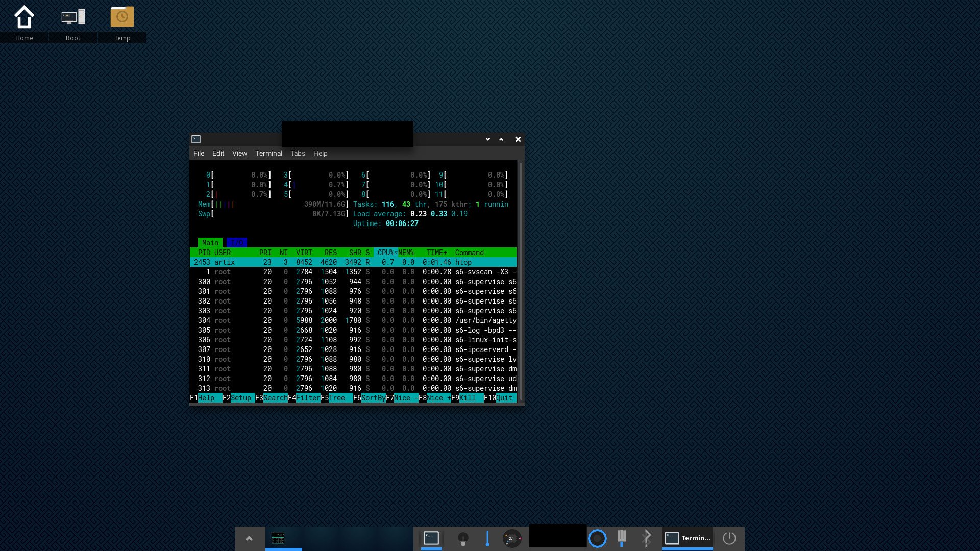Click F2 Setup in htop footer

click(x=238, y=398)
